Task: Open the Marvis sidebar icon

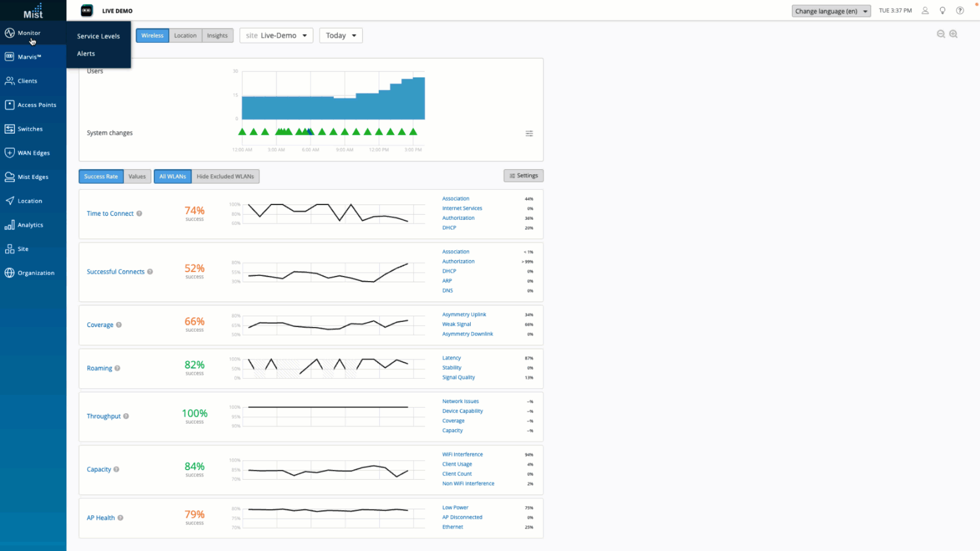Action: (x=9, y=57)
